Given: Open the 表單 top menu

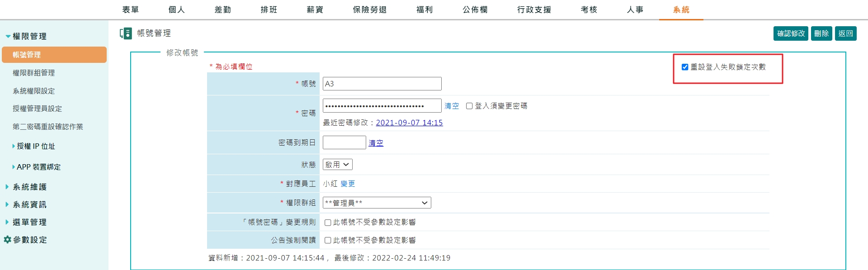Looking at the screenshot, I should (131, 9).
